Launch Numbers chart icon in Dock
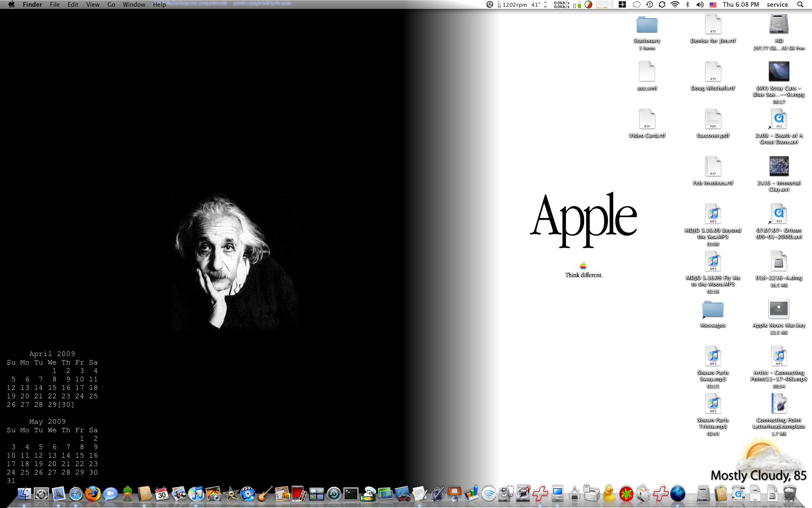The height and width of the screenshot is (508, 812). (x=472, y=494)
